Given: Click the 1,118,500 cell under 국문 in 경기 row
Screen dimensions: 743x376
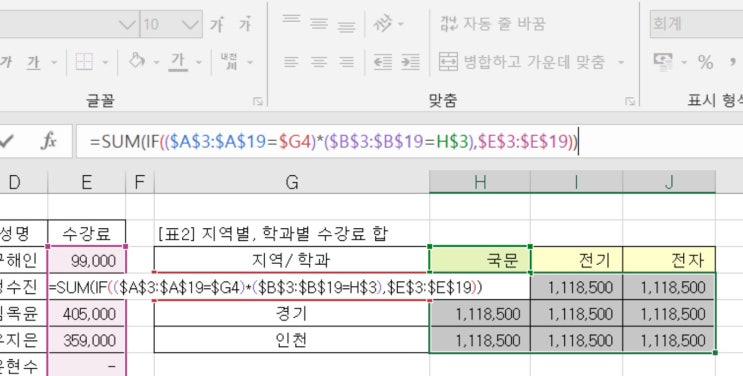Looking at the screenshot, I should pos(480,314).
